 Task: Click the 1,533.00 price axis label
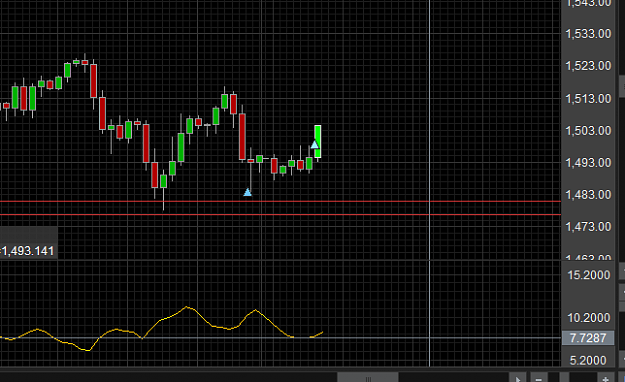tap(588, 33)
